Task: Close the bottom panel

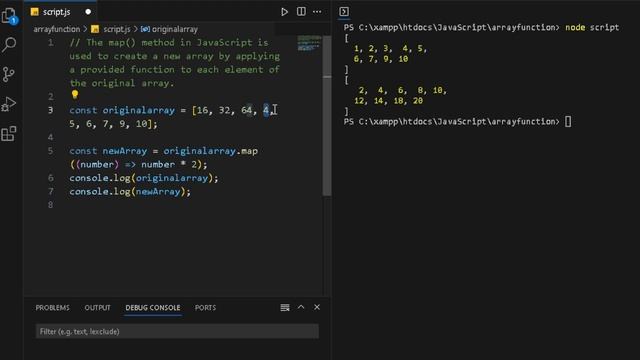Action: (317, 307)
